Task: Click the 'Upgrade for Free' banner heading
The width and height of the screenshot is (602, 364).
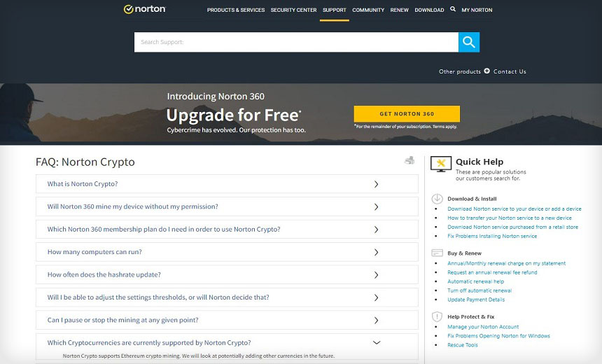Action: [233, 115]
